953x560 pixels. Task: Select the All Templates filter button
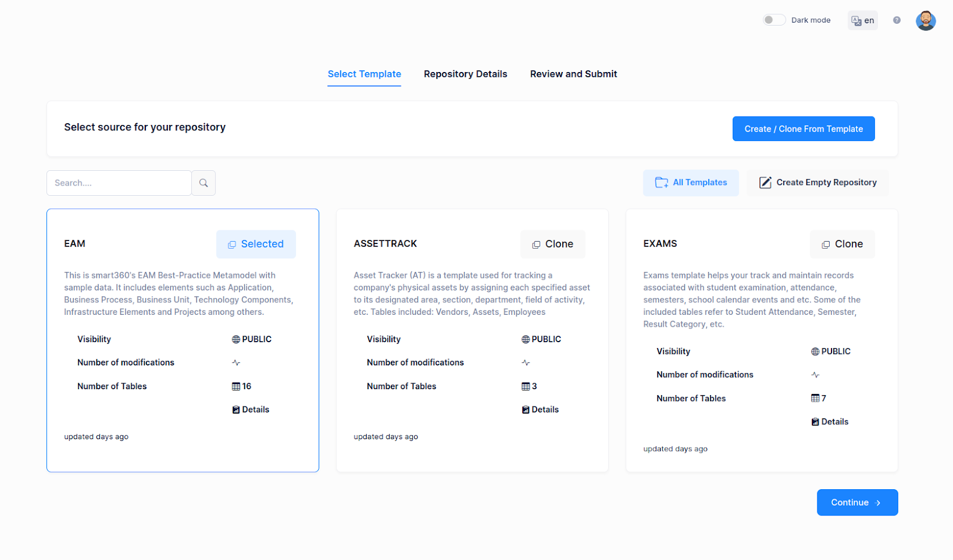click(691, 183)
